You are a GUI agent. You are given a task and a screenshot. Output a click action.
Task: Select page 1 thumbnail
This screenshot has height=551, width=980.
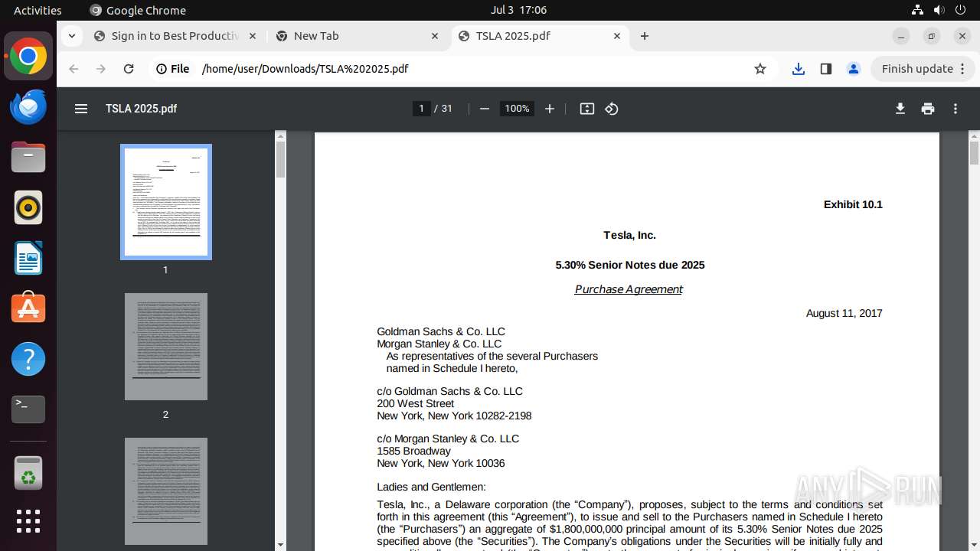pos(166,202)
